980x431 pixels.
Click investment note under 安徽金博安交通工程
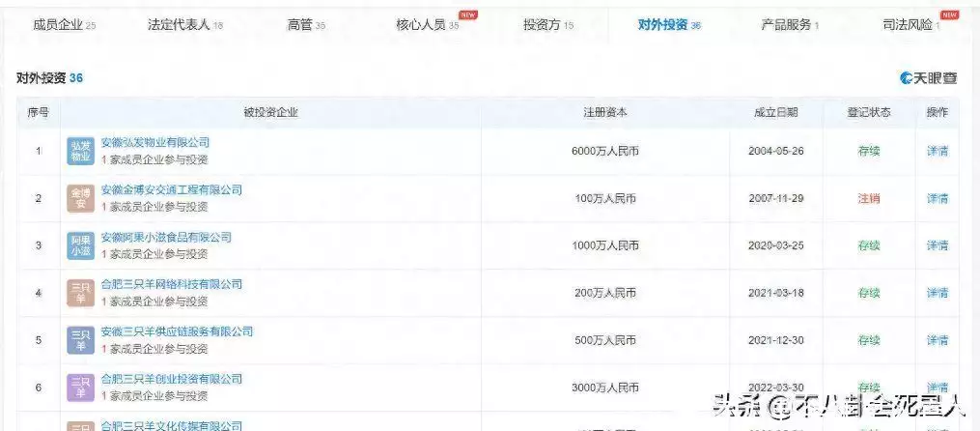154,207
